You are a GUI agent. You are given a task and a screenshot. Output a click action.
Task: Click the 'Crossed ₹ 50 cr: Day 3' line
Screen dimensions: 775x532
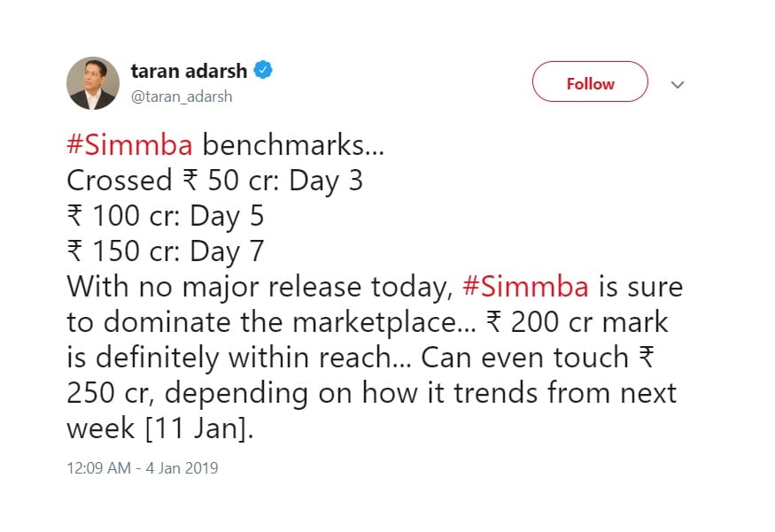point(215,181)
